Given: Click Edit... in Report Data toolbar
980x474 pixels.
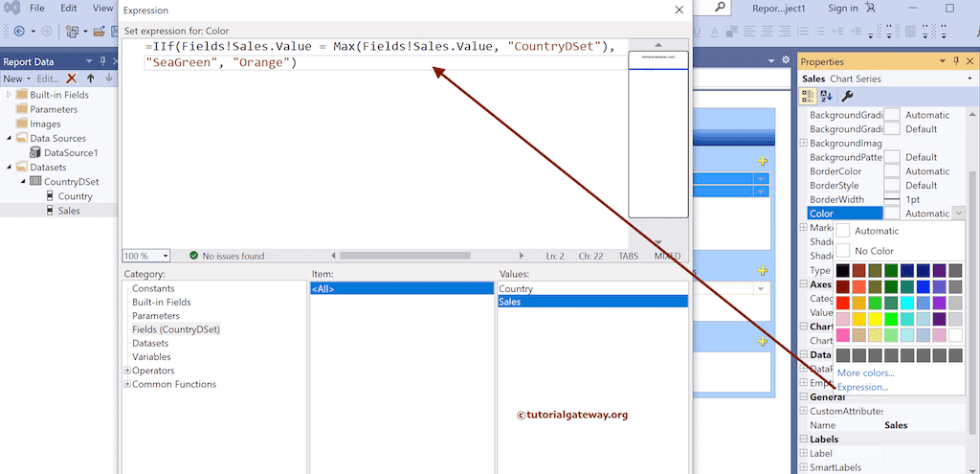Looking at the screenshot, I should [47, 79].
